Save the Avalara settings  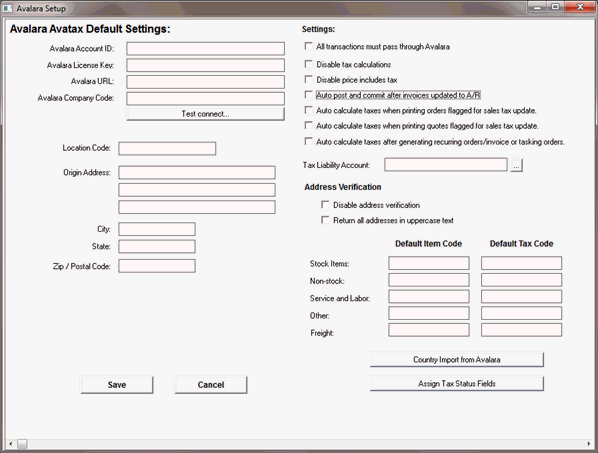click(x=117, y=385)
